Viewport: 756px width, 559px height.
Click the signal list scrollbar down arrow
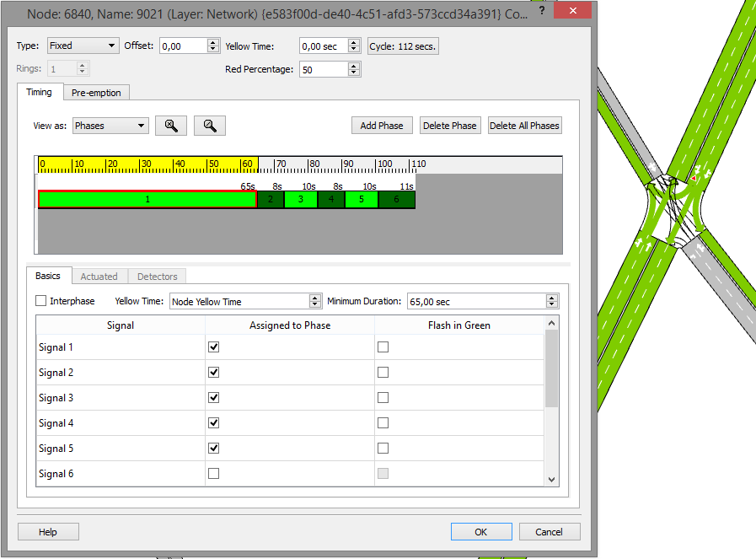coord(551,478)
